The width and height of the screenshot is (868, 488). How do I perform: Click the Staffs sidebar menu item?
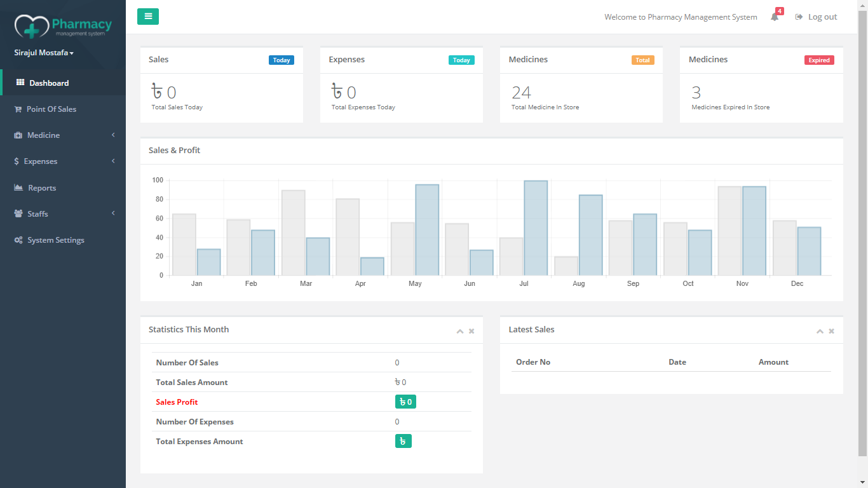[x=63, y=214]
